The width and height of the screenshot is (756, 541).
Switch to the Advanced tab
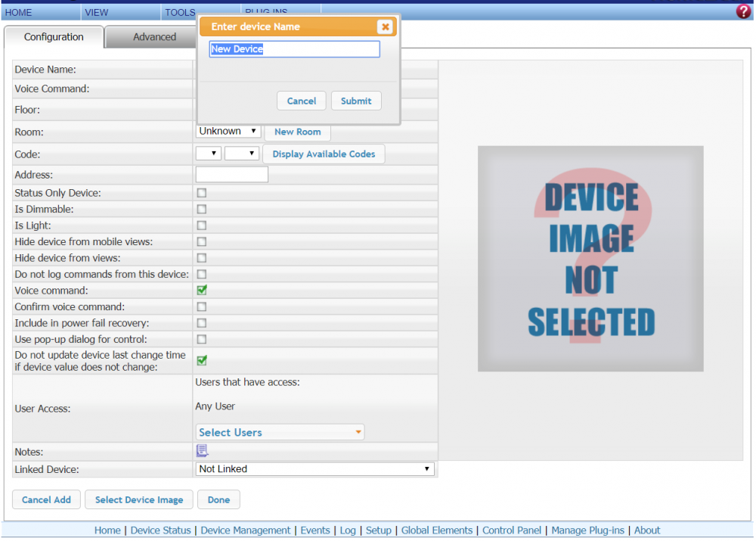(x=154, y=37)
